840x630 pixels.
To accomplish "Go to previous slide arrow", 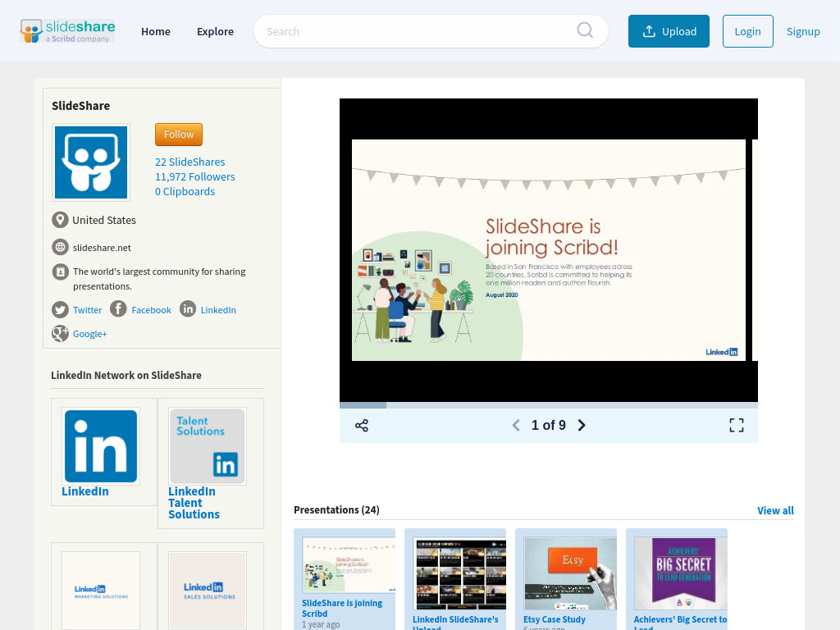I will click(516, 426).
